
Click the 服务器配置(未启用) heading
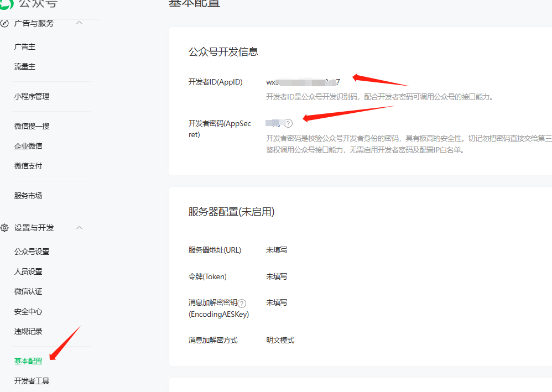pyautogui.click(x=231, y=212)
